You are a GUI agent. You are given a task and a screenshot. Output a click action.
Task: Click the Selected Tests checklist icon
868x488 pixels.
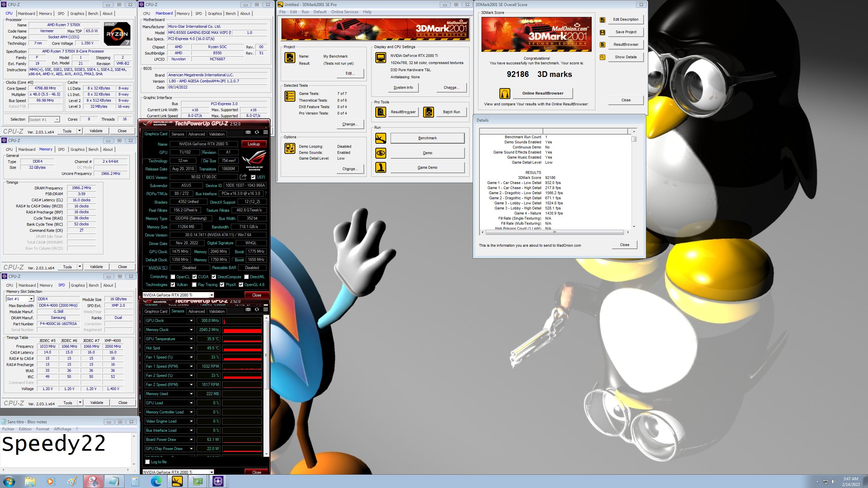pos(290,97)
